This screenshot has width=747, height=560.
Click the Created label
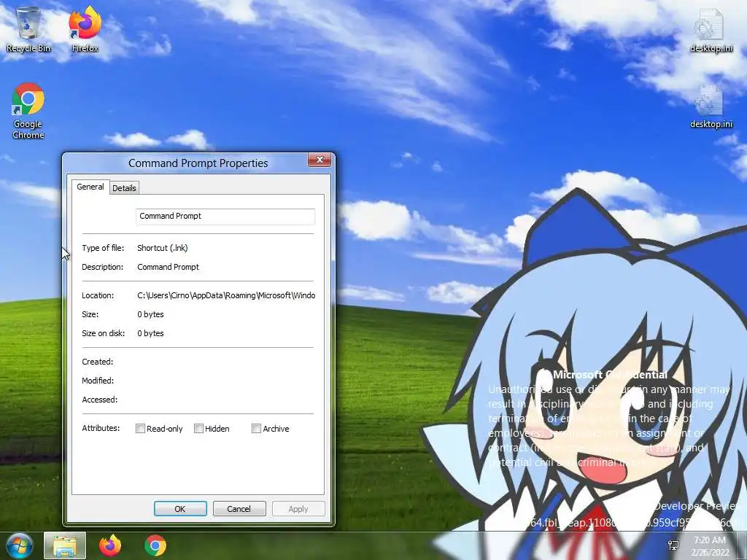98,362
